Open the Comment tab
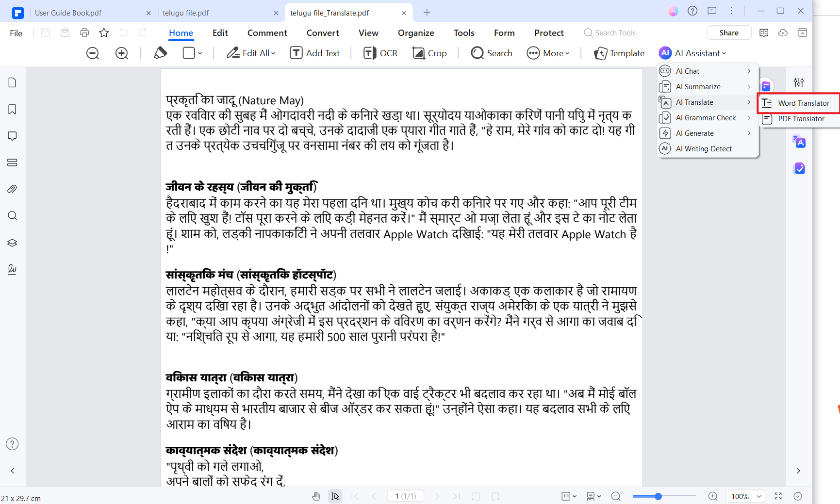 coord(267,33)
